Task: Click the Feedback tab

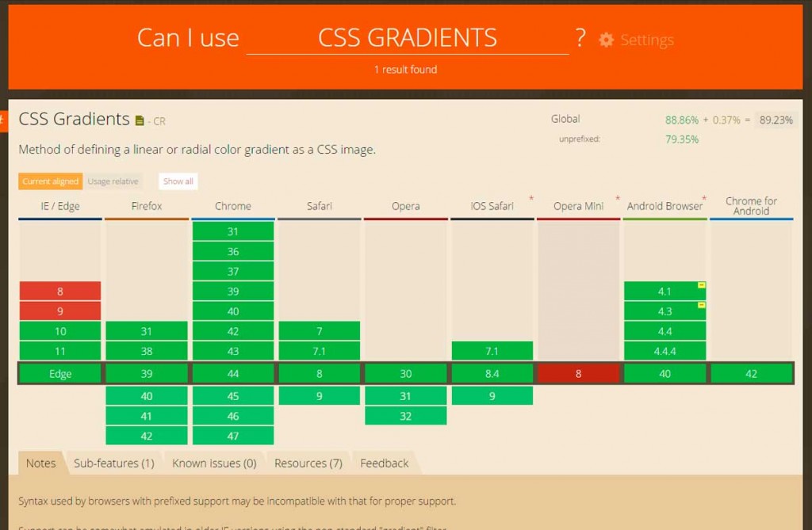Action: coord(385,463)
